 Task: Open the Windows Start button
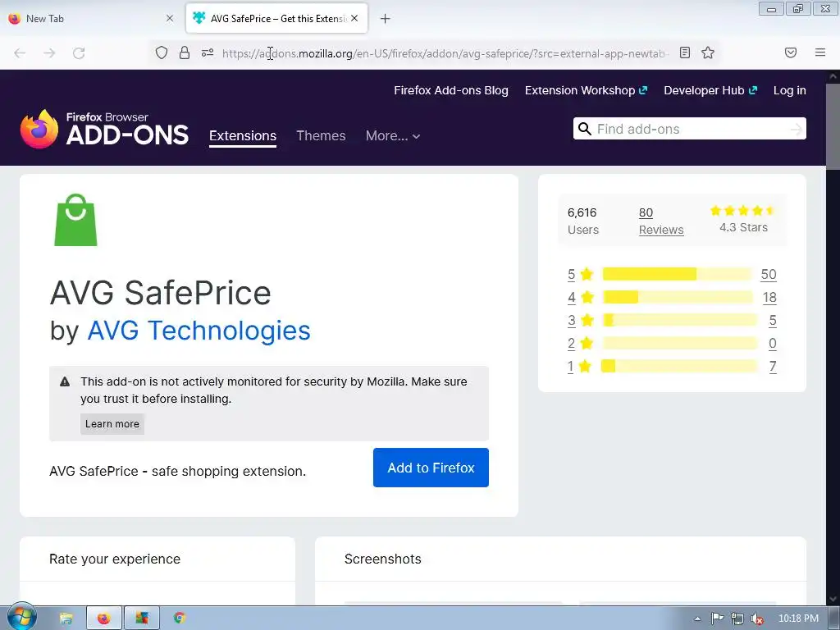click(x=21, y=618)
